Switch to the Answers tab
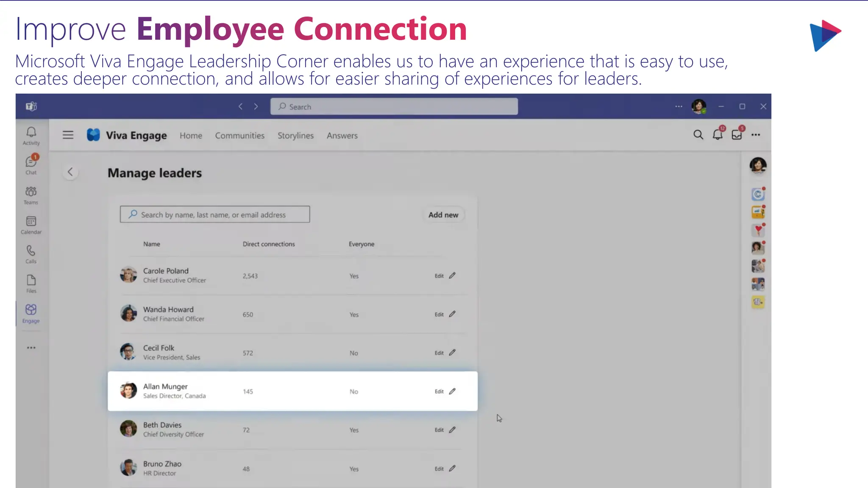Image resolution: width=868 pixels, height=488 pixels. tap(342, 136)
